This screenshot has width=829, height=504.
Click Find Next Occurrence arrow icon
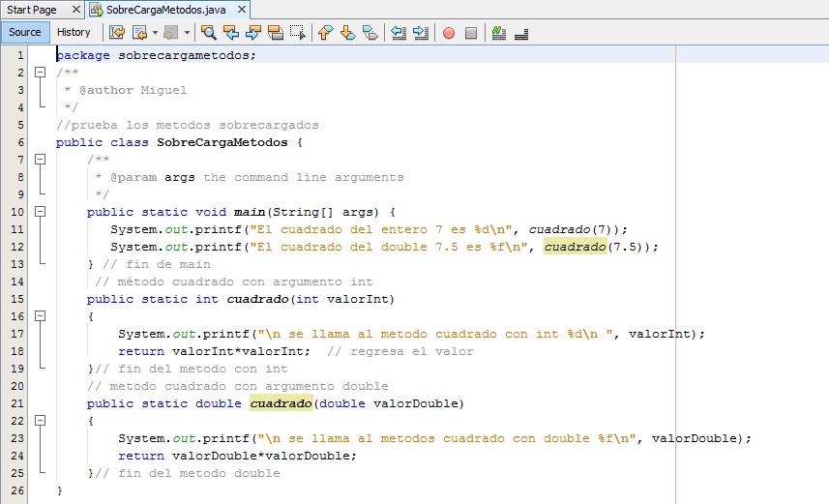[253, 32]
